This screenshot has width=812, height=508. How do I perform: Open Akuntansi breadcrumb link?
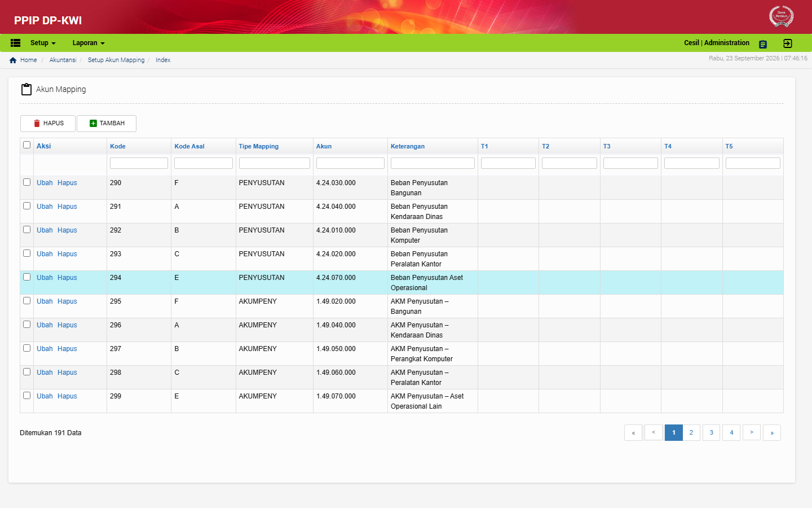[x=63, y=60]
